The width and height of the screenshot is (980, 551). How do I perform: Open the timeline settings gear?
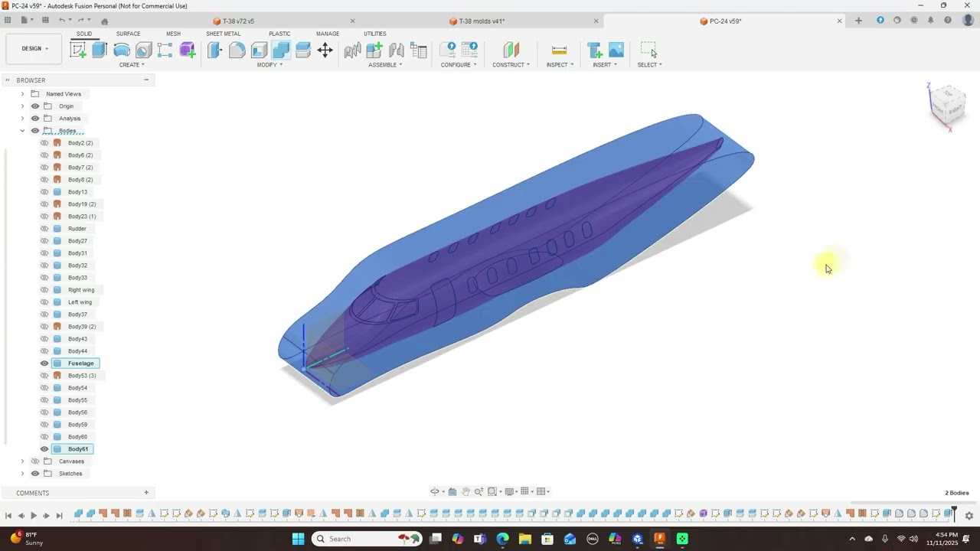pos(969,516)
